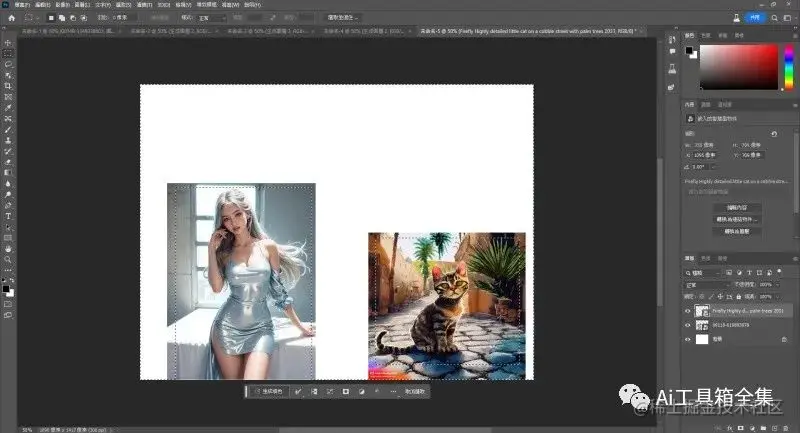Click the add layer mask icon
Screen dimensions: 800x433
point(741,428)
